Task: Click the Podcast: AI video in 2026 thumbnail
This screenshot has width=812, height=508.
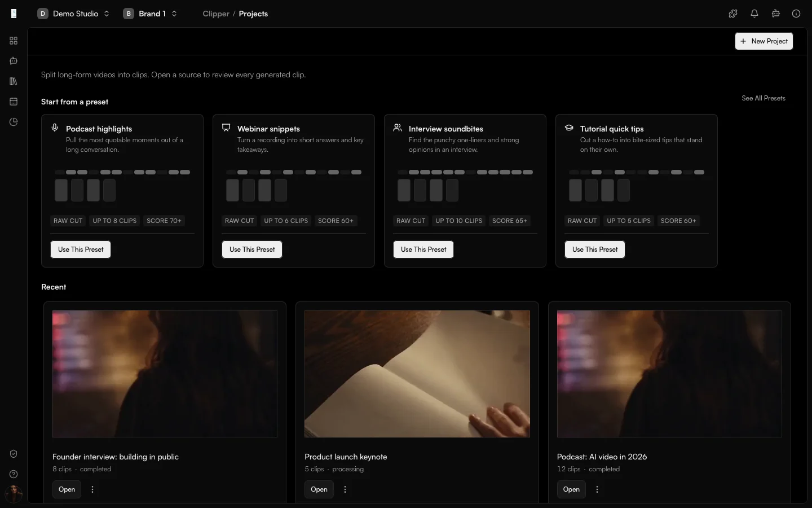Action: (x=669, y=374)
